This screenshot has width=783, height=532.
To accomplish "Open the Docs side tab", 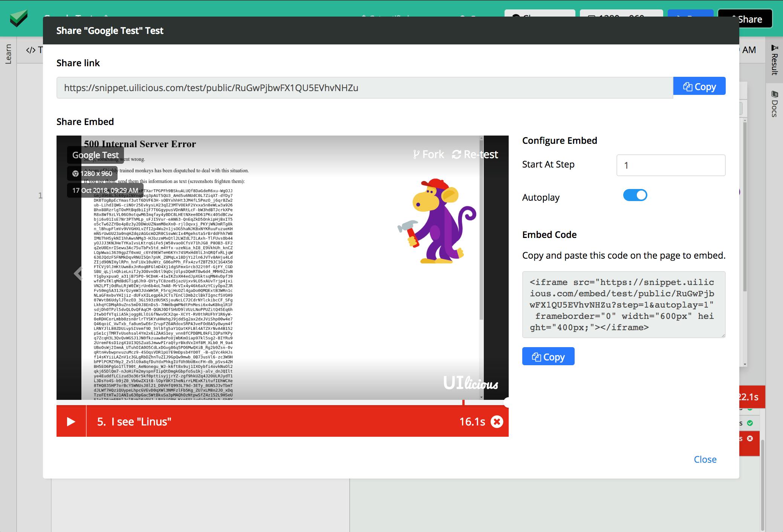I will (x=774, y=104).
